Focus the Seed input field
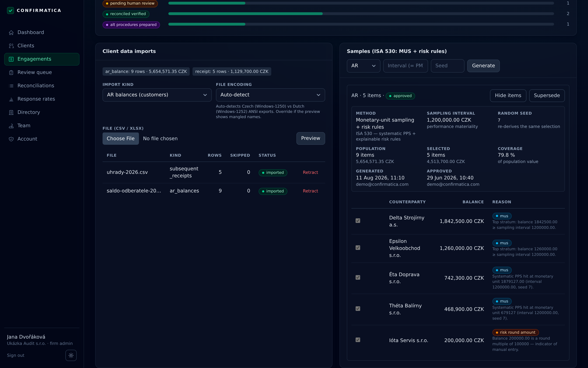This screenshot has height=368, width=588. tap(447, 66)
